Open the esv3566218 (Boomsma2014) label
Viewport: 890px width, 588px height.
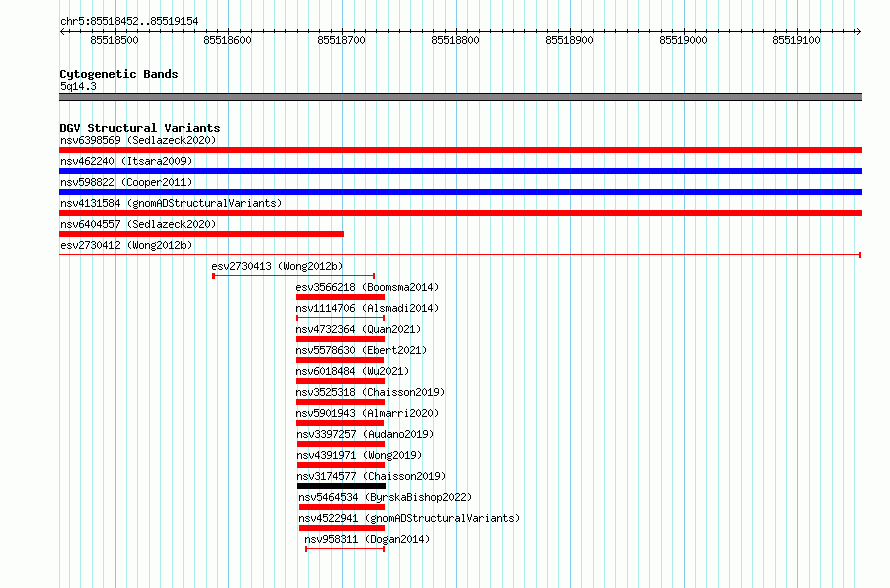tap(367, 287)
